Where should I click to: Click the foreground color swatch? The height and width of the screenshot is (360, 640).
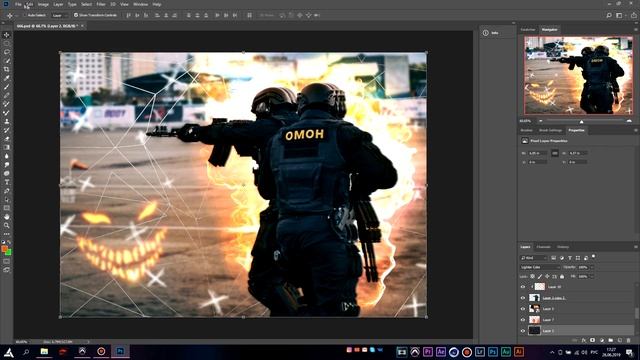pyautogui.click(x=4, y=249)
